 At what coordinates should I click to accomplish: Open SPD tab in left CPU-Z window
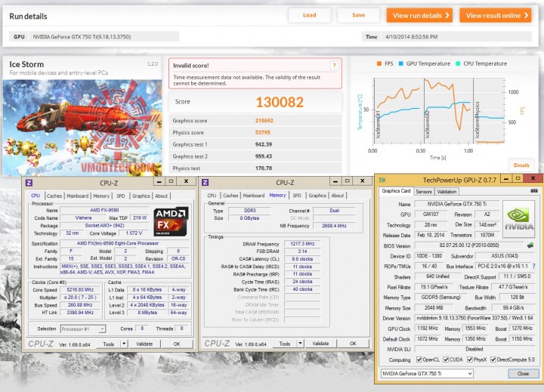121,196
